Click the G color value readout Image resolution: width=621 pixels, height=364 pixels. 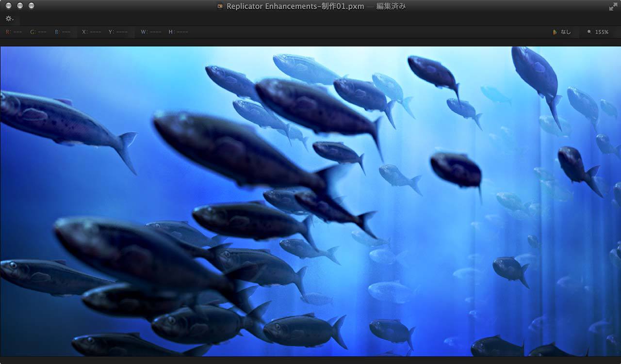point(38,32)
